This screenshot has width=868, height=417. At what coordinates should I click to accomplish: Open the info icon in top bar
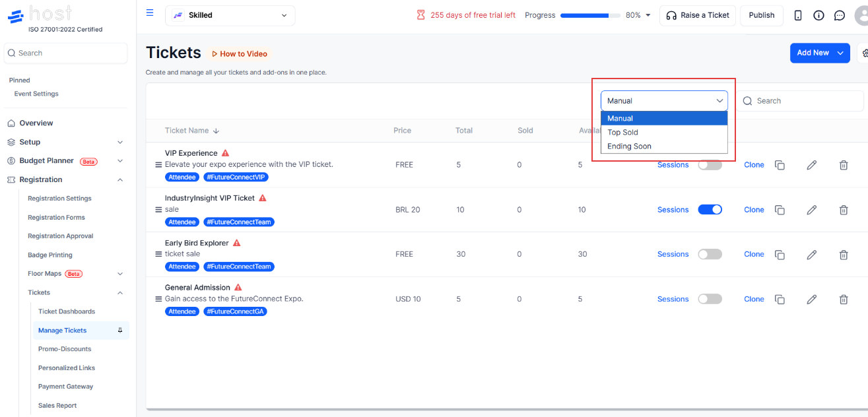(818, 15)
